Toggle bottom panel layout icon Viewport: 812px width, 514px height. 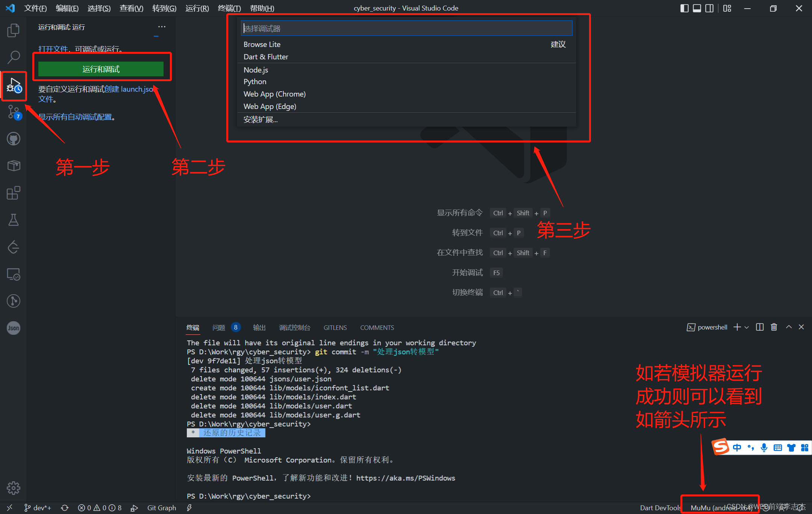tap(697, 8)
